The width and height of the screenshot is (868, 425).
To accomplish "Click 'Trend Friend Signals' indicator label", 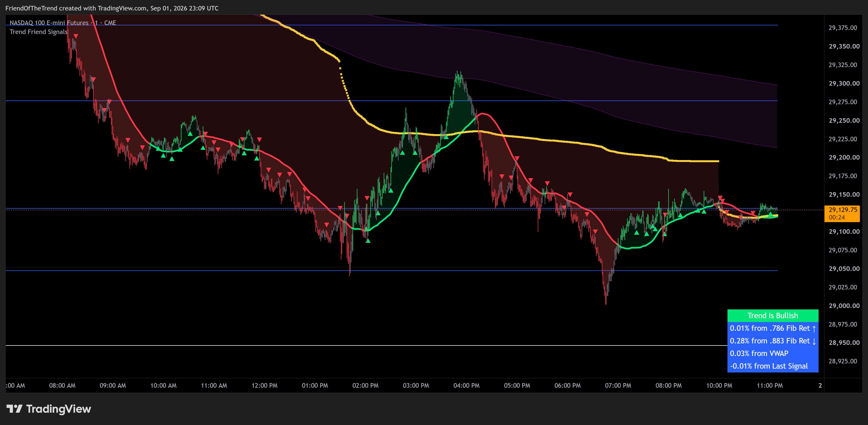I will (x=39, y=32).
